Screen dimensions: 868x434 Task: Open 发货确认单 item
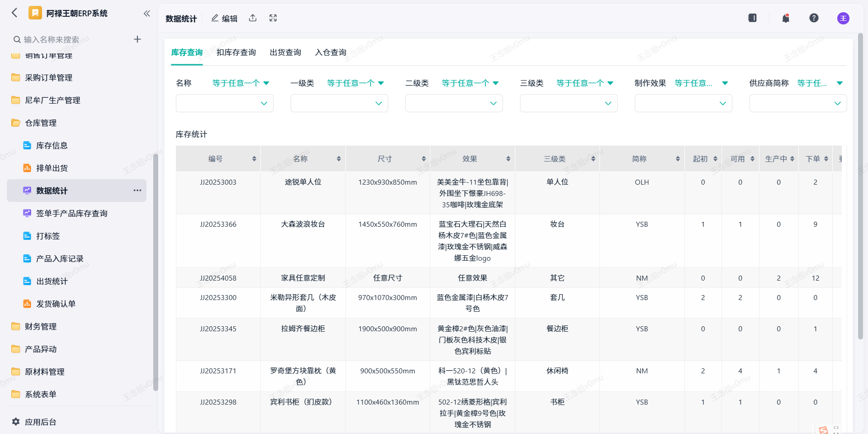coord(77,304)
